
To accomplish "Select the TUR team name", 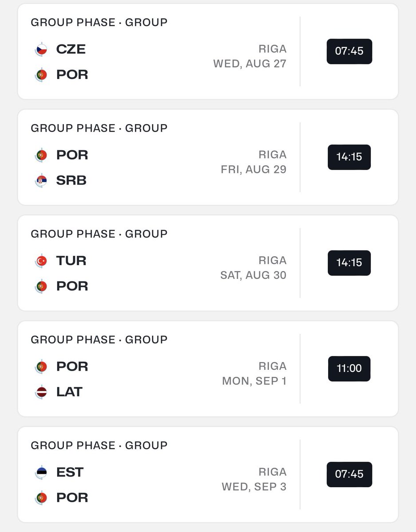I will point(71,261).
